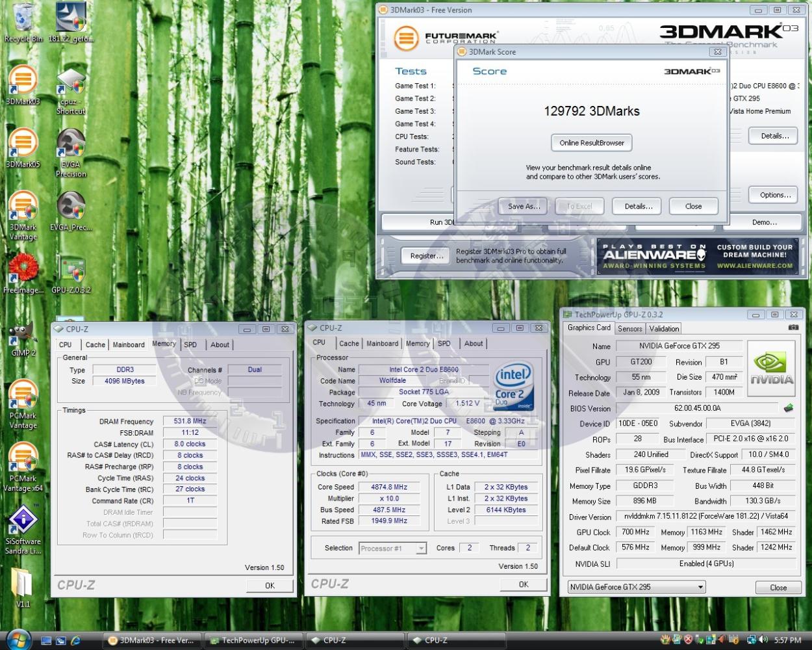This screenshot has width=812, height=650.
Task: Click the 129792 3DMarks score text
Action: point(592,111)
